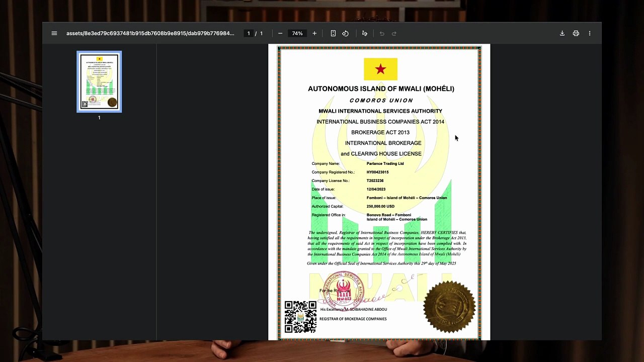Toggle the PDF sidebar menu icon

pyautogui.click(x=54, y=34)
